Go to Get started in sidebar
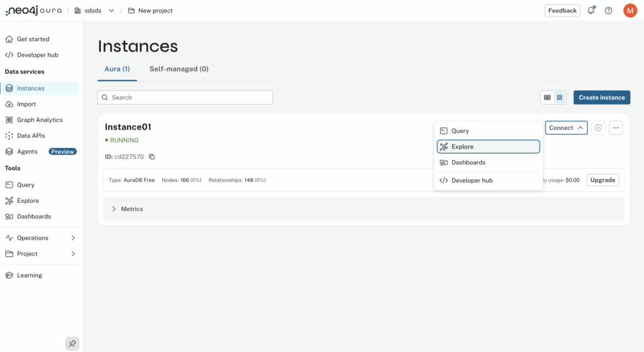Screen dimensions: 644x352 (40, 39)
